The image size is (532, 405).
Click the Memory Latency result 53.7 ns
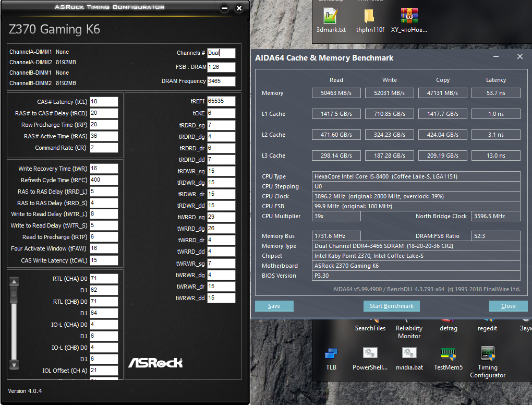tap(495, 93)
